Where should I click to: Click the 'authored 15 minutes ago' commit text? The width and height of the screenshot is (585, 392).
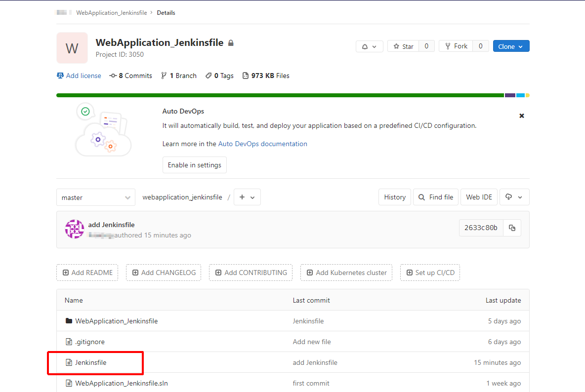point(153,235)
